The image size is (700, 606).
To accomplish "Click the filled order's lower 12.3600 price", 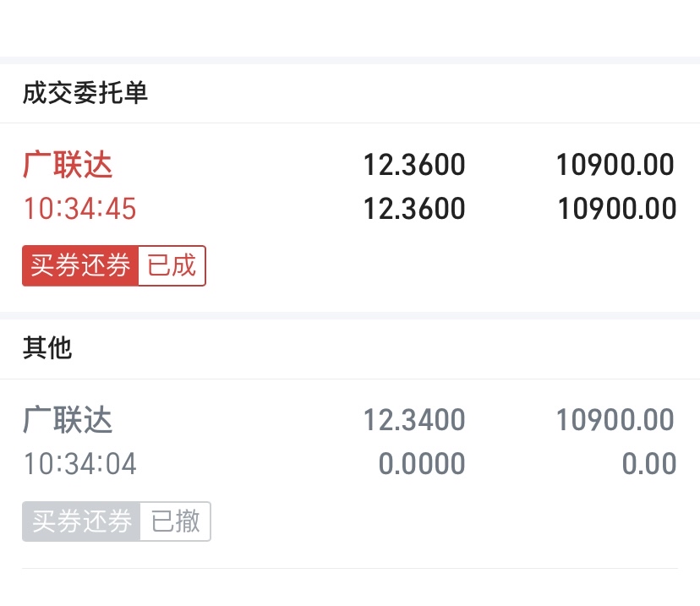I will [x=414, y=208].
